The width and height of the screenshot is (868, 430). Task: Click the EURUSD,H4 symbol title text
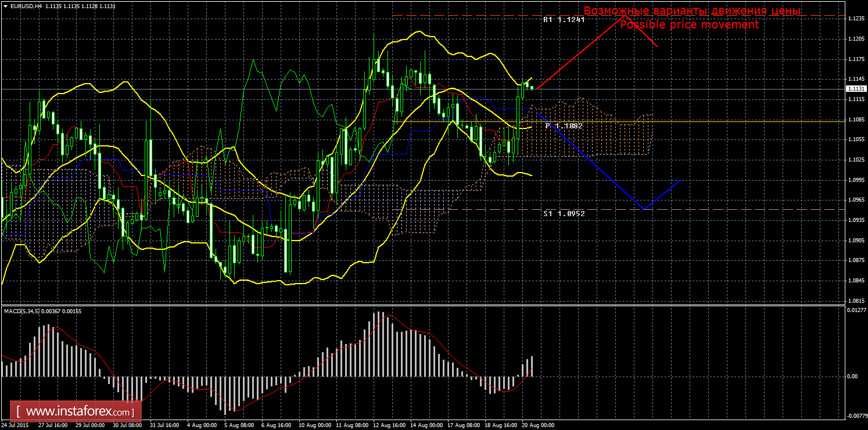(x=25, y=5)
